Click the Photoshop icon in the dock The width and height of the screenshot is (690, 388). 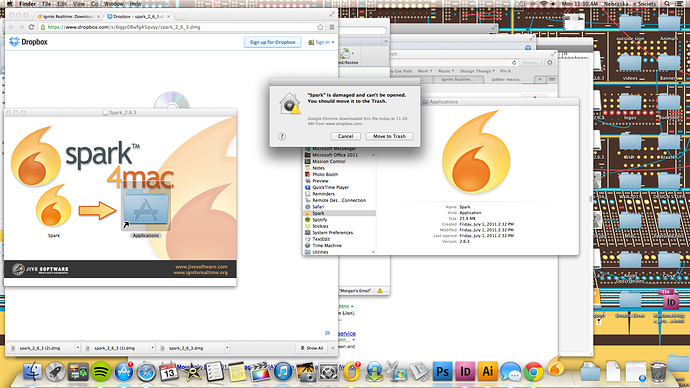tap(442, 372)
